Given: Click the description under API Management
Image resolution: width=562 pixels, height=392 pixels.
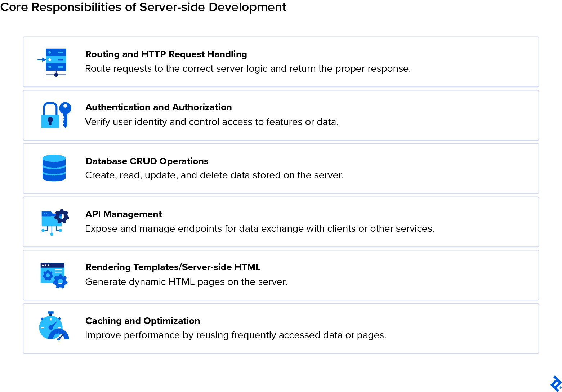Looking at the screenshot, I should pos(260,228).
